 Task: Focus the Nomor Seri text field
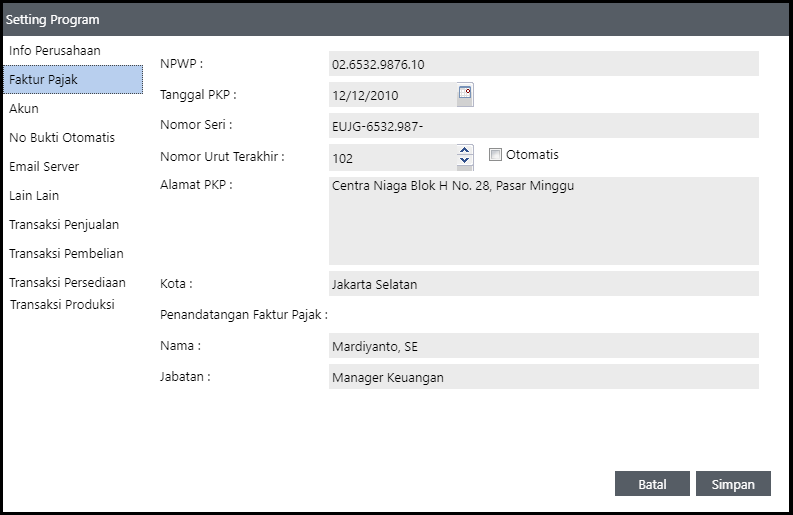543,125
